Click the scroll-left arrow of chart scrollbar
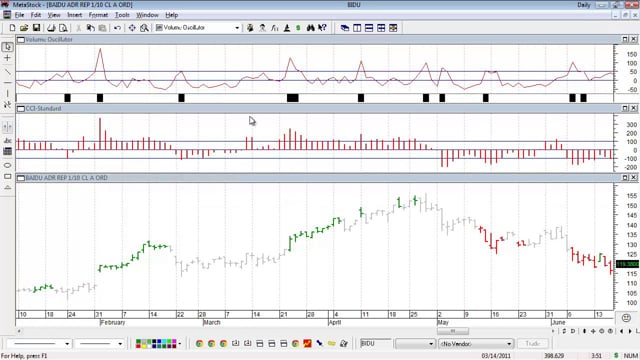 coord(19,331)
